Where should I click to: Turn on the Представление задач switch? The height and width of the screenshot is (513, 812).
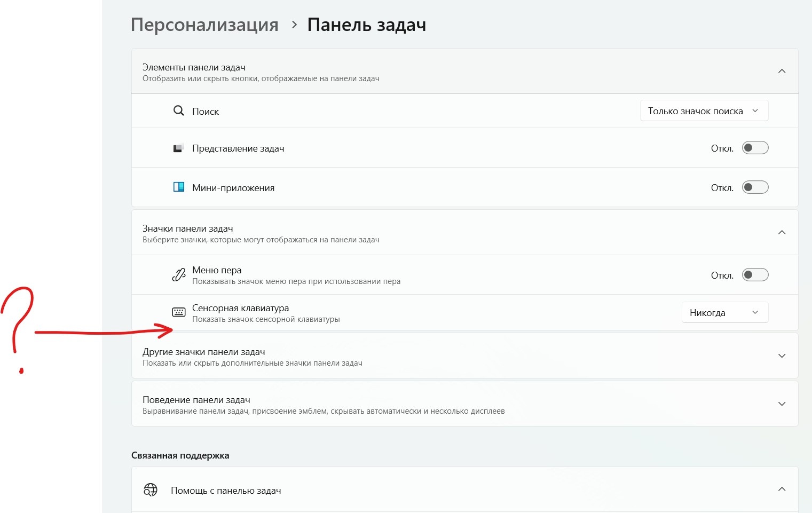pos(755,148)
